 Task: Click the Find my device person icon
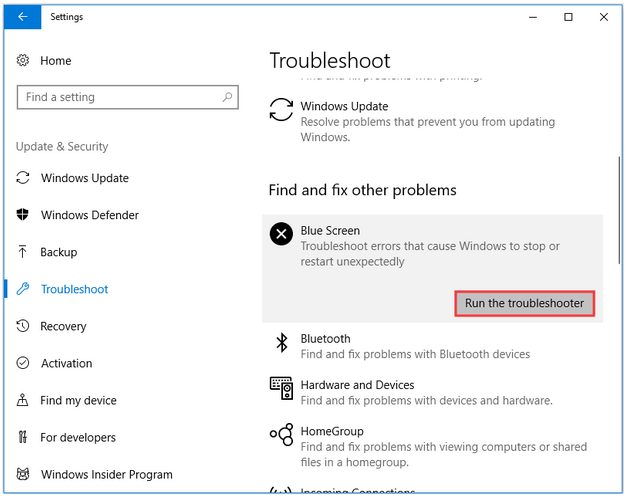23,400
